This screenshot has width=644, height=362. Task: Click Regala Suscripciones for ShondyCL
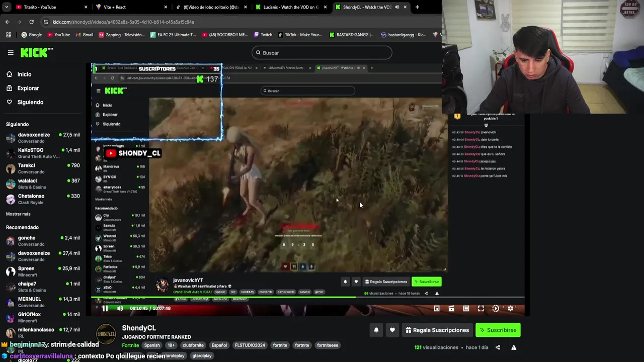(x=437, y=330)
